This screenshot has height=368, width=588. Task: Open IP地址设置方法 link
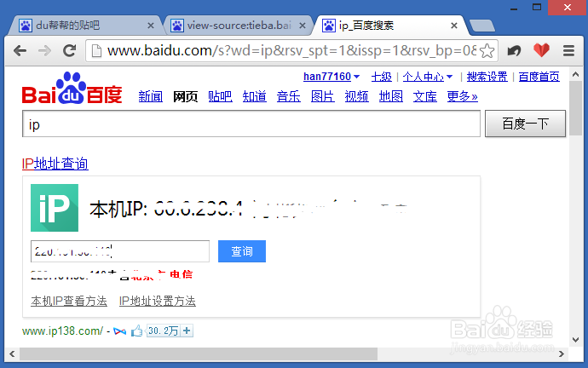(x=158, y=301)
